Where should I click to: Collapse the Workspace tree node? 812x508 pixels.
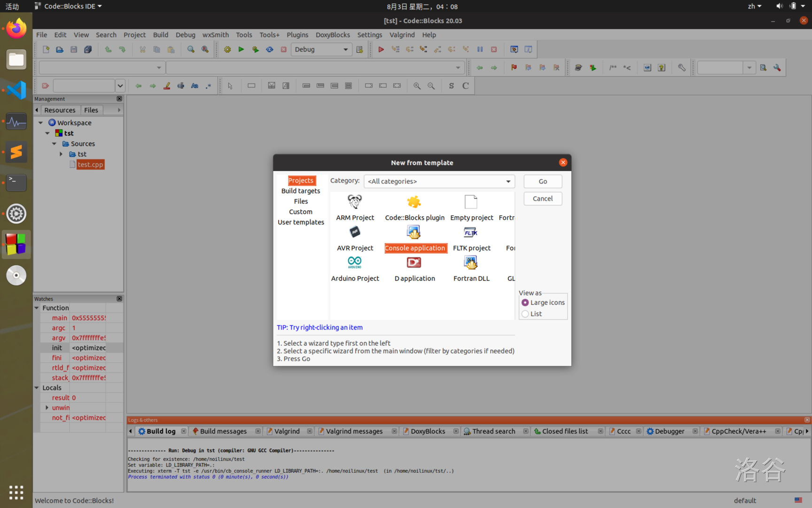click(41, 123)
